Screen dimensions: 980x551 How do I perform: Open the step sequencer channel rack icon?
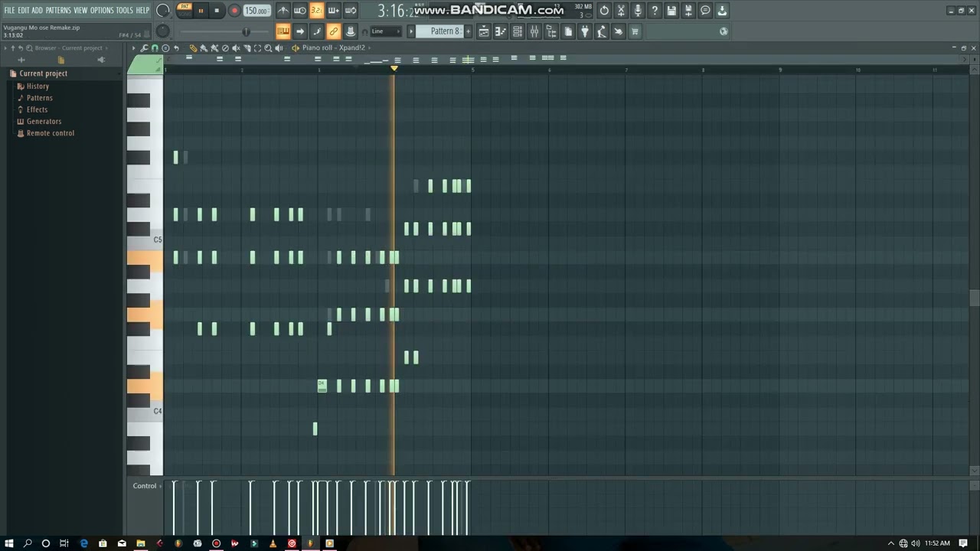point(518,31)
